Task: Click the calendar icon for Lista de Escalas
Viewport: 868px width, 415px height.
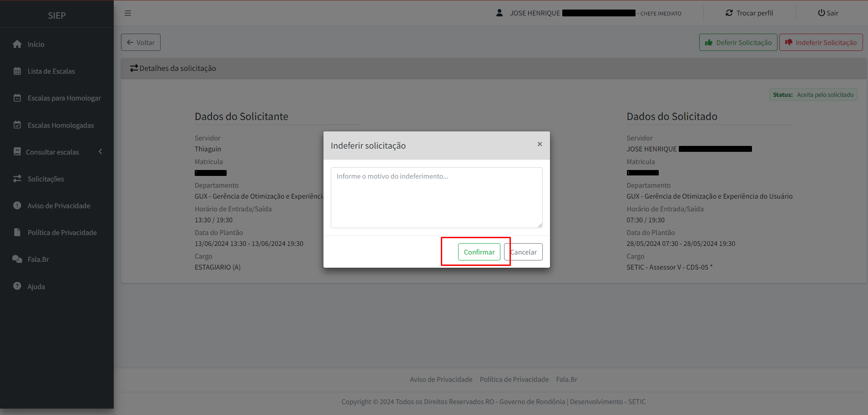Action: pos(17,71)
